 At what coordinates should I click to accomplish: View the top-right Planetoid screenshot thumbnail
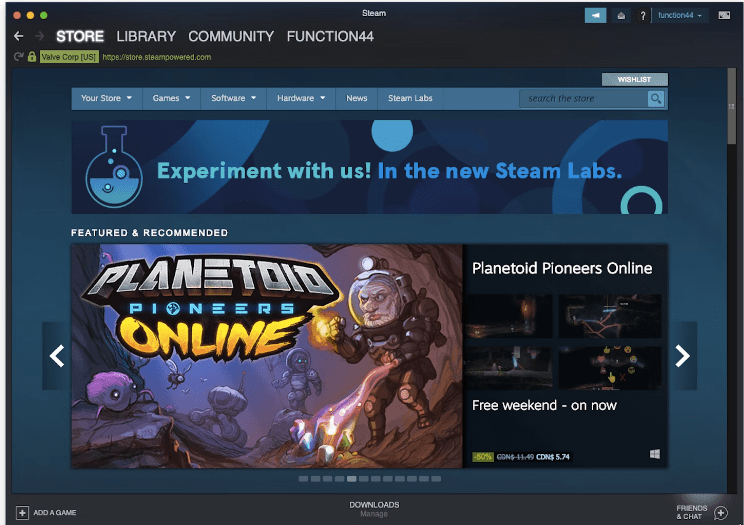[610, 316]
